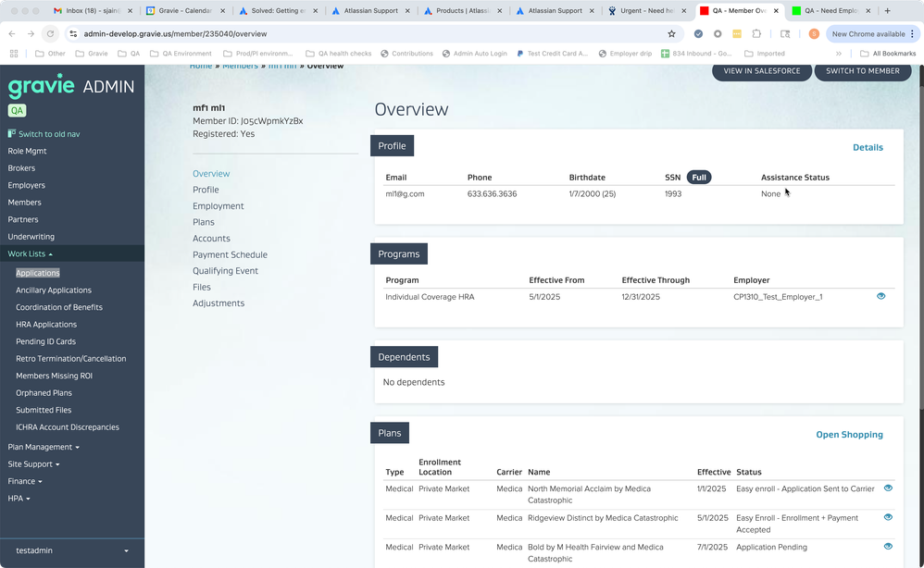
Task: Expand the HPA menu
Action: click(19, 499)
